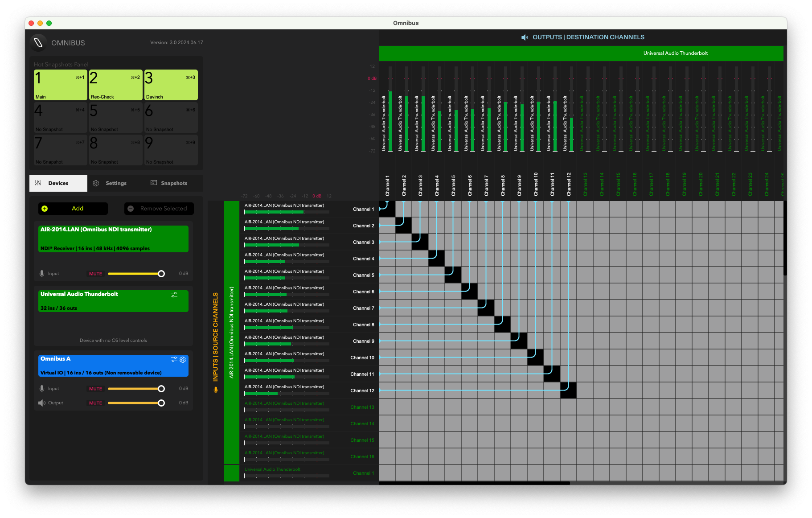Mute the Omnibus A output

pos(95,403)
